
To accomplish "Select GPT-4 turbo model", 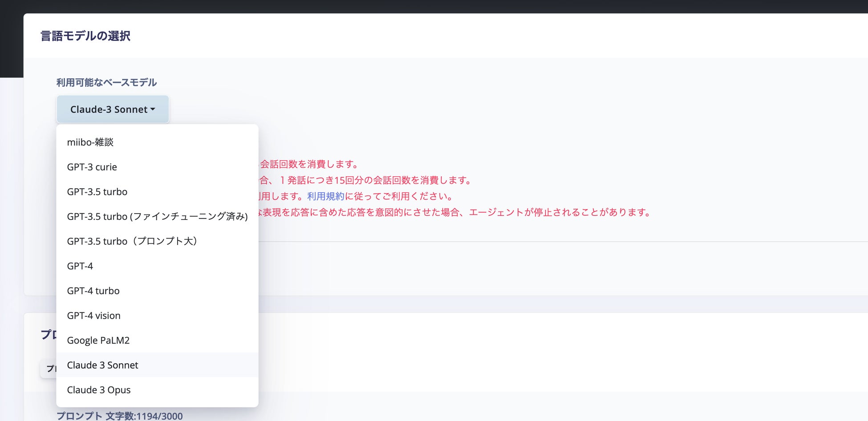I will [x=157, y=291].
